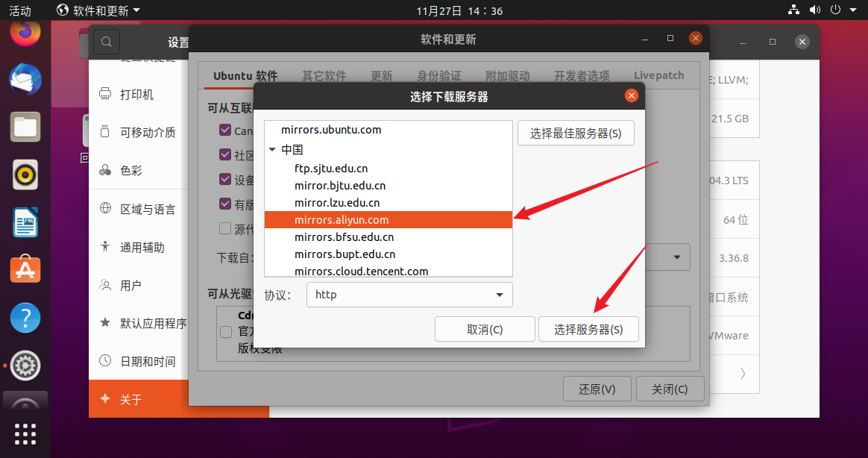Open the clock showing 11月27日 14:36
868x458 pixels.
(459, 10)
